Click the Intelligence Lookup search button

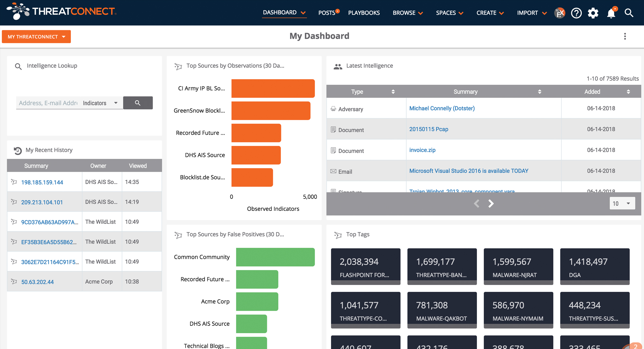[x=138, y=103]
